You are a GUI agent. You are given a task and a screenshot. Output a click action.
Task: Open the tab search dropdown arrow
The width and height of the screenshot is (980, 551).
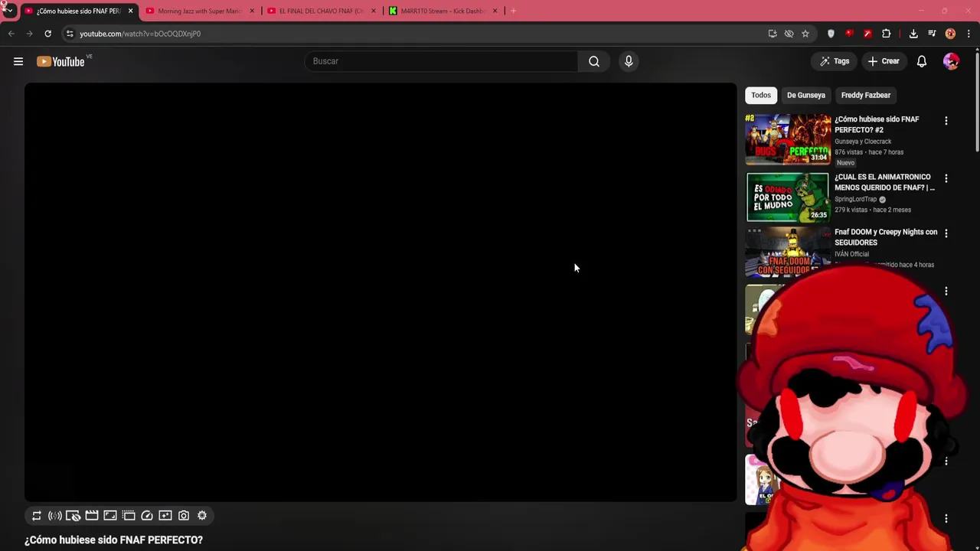click(x=9, y=11)
